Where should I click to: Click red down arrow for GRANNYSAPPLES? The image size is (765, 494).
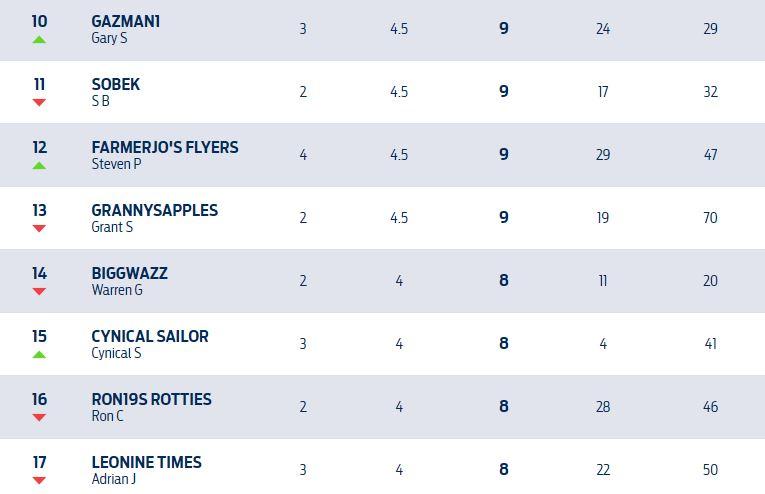point(39,228)
